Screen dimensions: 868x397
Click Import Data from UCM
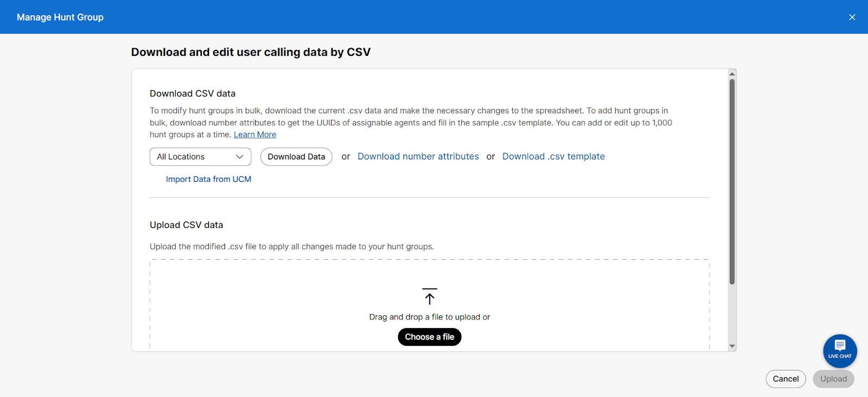(208, 179)
